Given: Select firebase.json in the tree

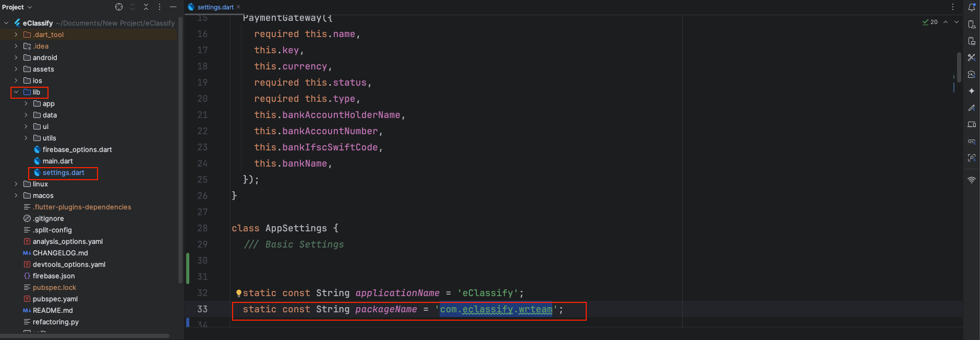Looking at the screenshot, I should pos(53,276).
